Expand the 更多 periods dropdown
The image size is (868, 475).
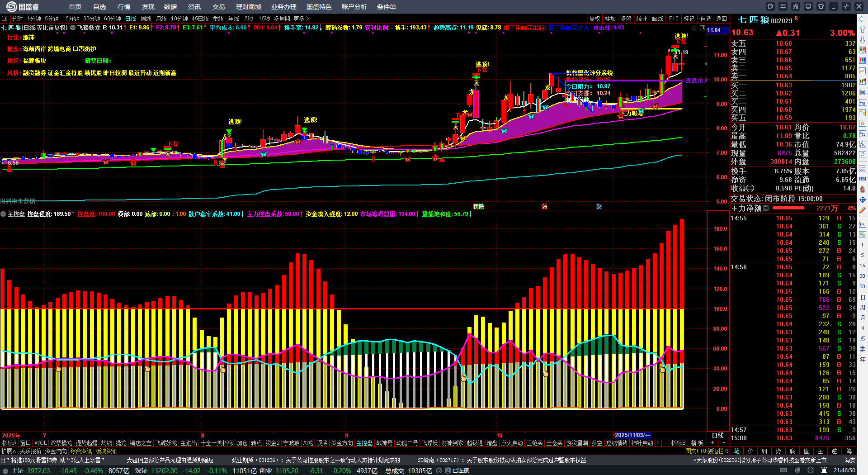point(302,19)
